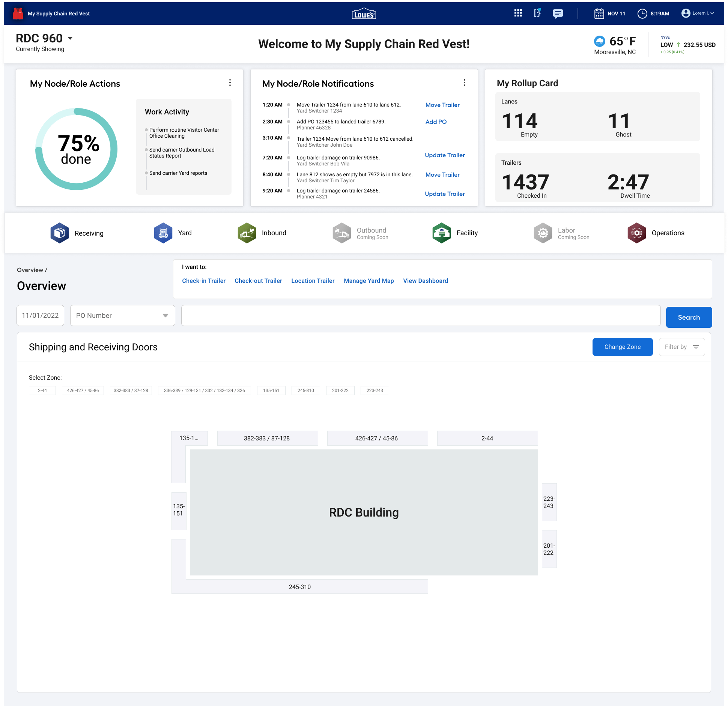Open the PO Number dropdown

(x=122, y=315)
